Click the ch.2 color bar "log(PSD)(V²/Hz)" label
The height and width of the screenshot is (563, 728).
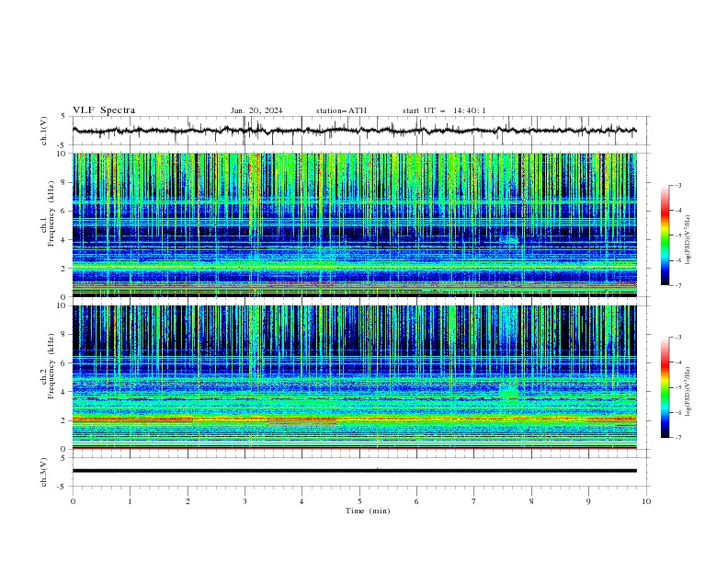688,391
